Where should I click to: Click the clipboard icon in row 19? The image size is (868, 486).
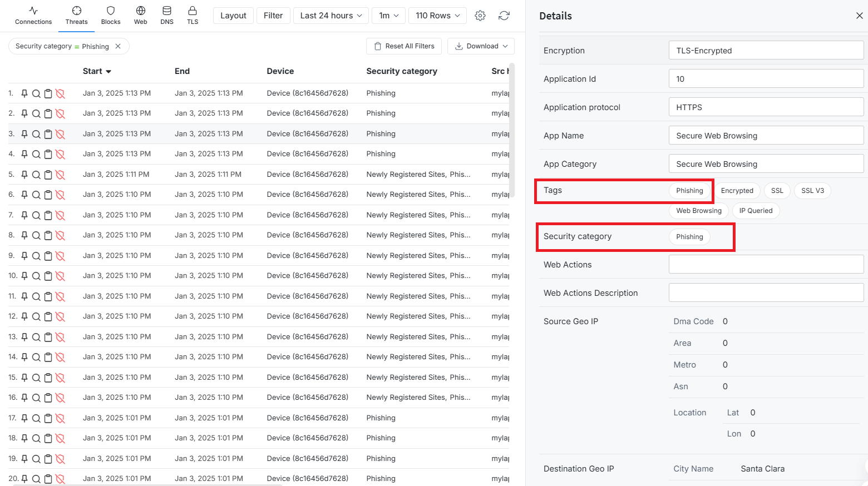coord(48,459)
